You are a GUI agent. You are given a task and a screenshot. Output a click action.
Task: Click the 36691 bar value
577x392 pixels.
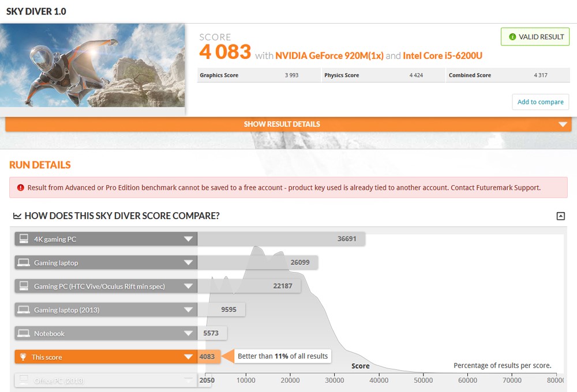click(x=347, y=239)
